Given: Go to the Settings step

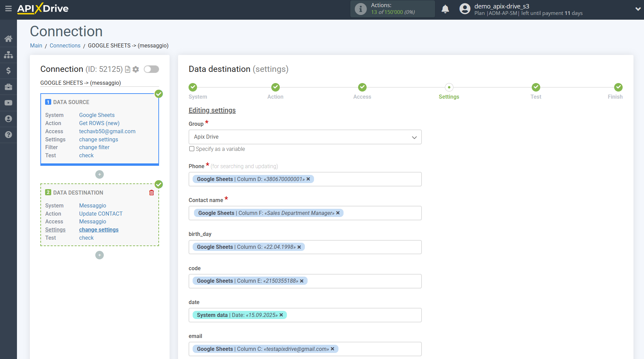Looking at the screenshot, I should point(449,87).
